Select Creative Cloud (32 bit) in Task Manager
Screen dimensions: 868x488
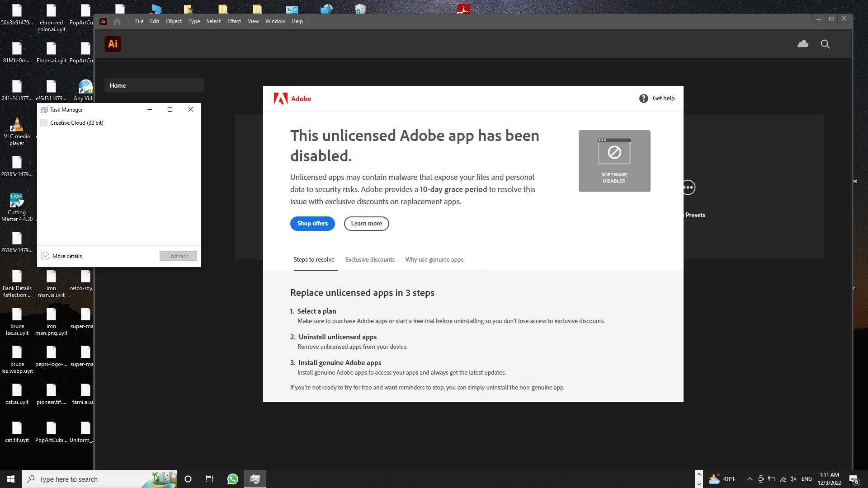(x=76, y=123)
